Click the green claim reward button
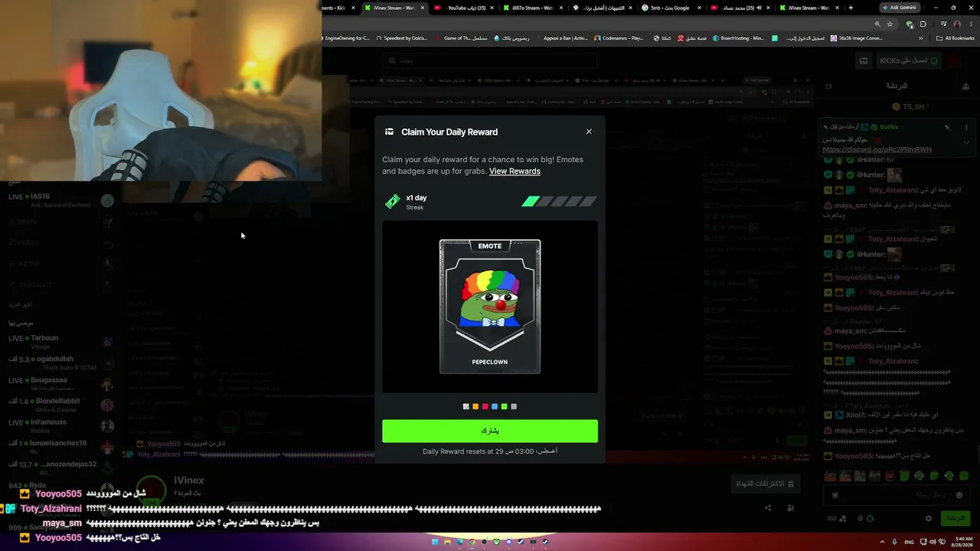 (x=490, y=431)
